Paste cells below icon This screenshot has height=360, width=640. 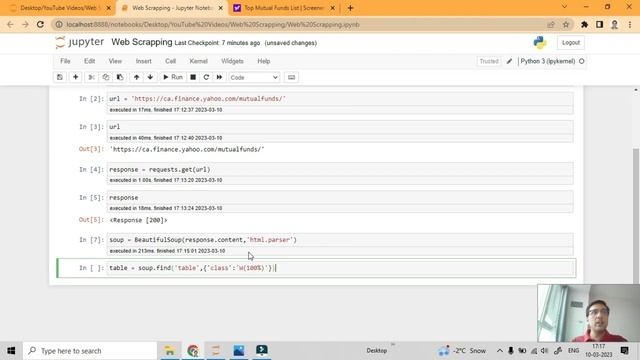pyautogui.click(x=120, y=77)
